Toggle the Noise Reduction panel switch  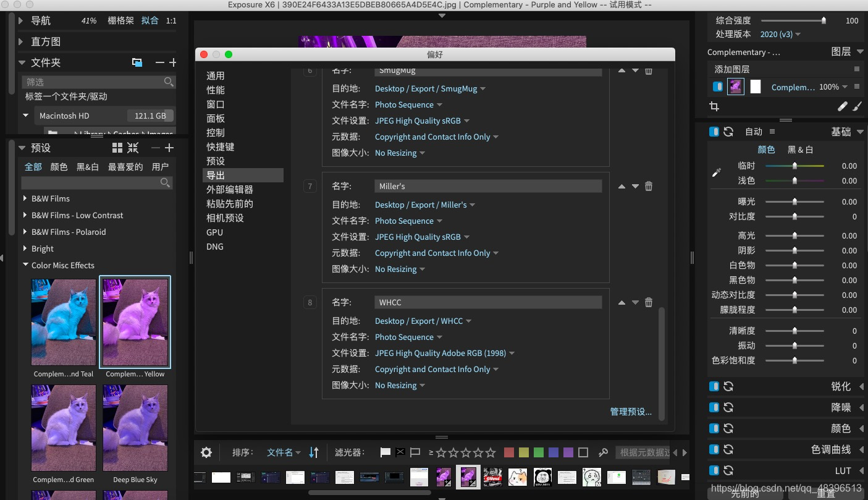pos(714,407)
